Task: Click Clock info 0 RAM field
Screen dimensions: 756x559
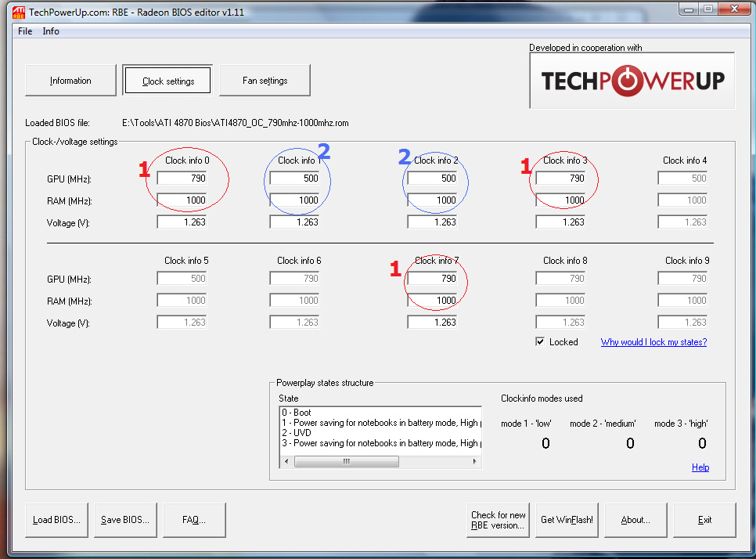Action: tap(182, 200)
